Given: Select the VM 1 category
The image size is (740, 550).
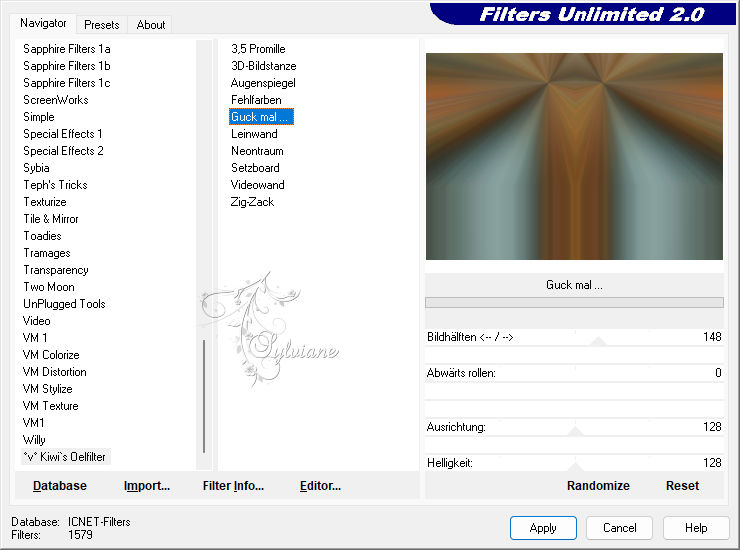Looking at the screenshot, I should click(x=34, y=338).
